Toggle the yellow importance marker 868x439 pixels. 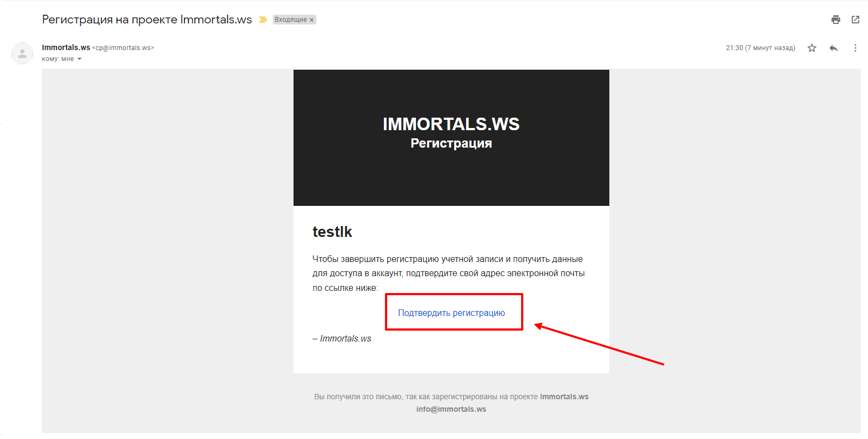tap(263, 20)
